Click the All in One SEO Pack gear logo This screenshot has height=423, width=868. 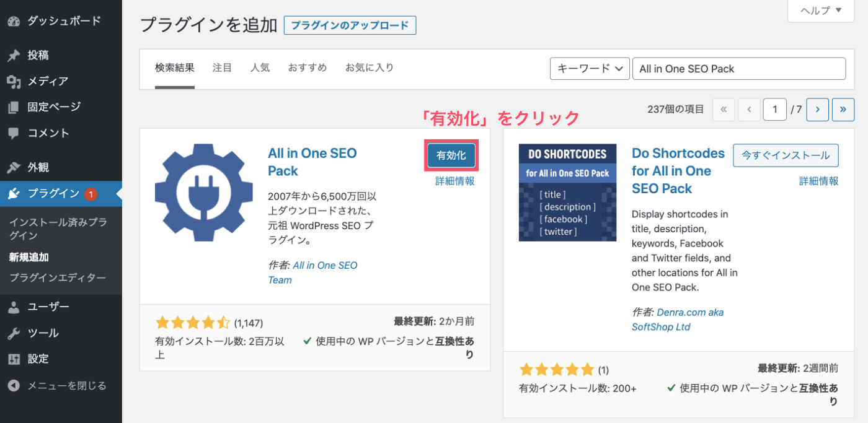tap(204, 193)
